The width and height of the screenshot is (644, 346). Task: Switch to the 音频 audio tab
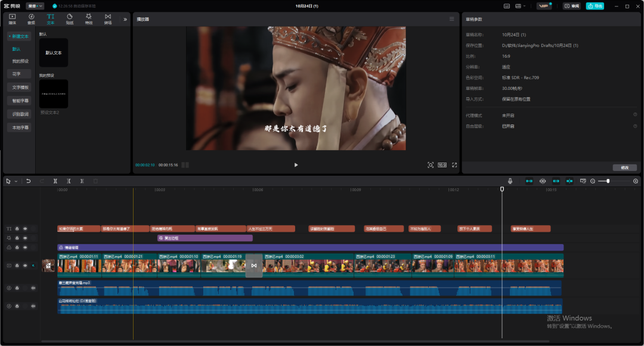tap(31, 19)
